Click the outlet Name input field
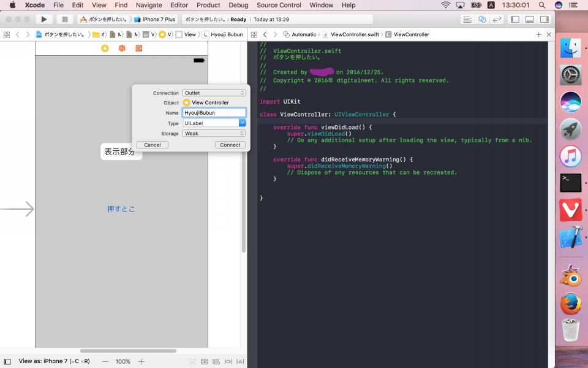The height and width of the screenshot is (368, 588). click(x=214, y=113)
